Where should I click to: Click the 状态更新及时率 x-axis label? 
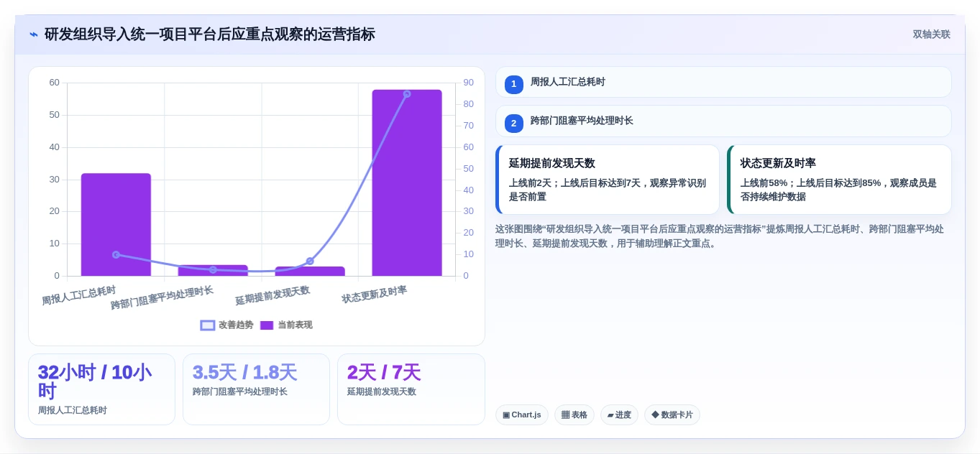click(375, 294)
